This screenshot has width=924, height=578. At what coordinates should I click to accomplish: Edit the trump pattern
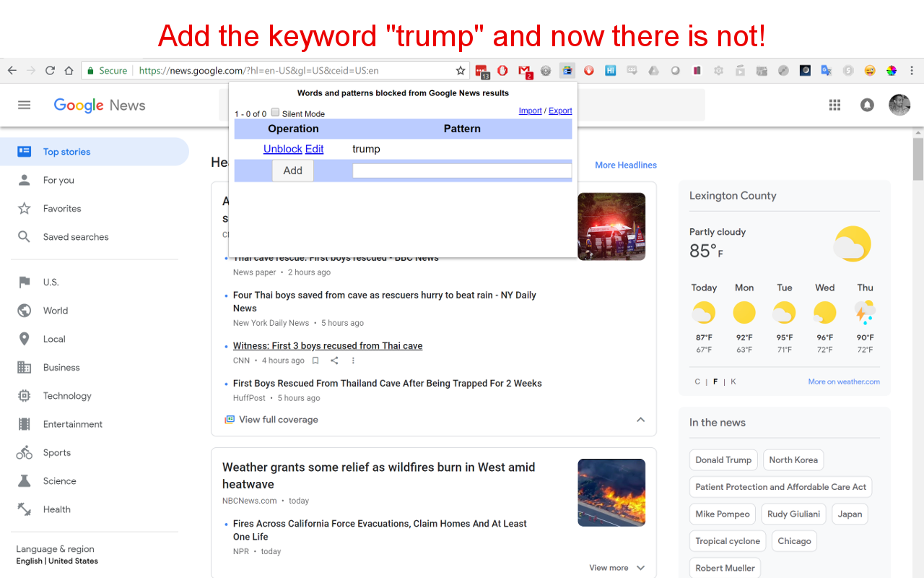coord(314,149)
